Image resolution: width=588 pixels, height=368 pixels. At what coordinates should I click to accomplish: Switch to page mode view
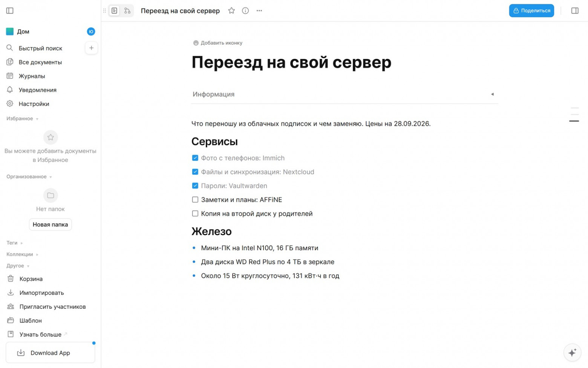pyautogui.click(x=115, y=11)
